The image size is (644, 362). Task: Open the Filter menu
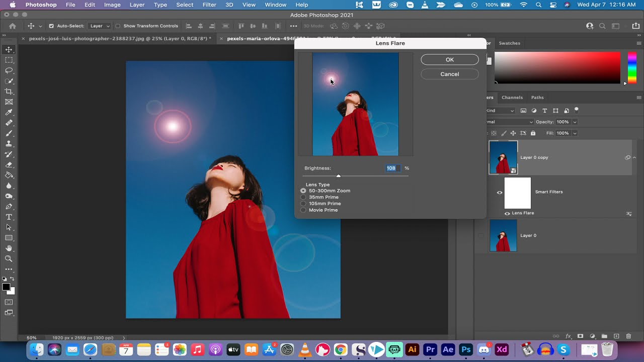pyautogui.click(x=209, y=5)
